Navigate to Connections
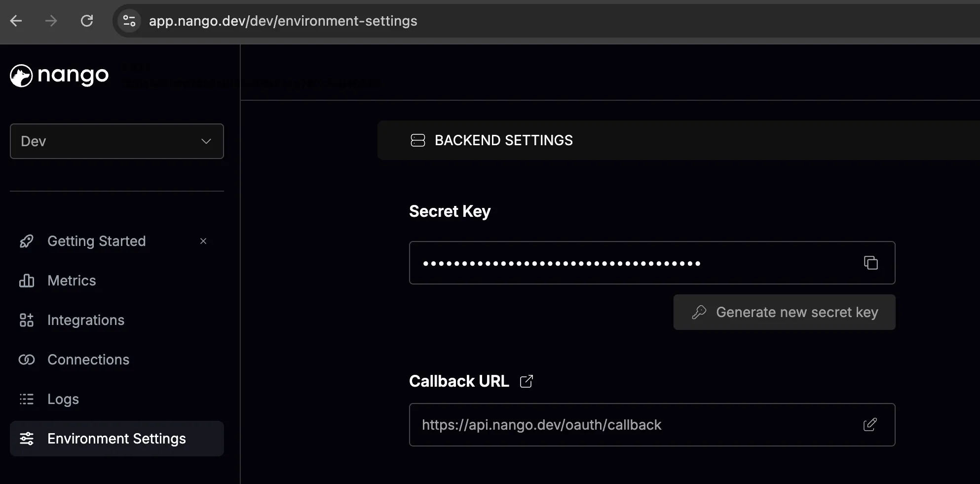The width and height of the screenshot is (980, 484). (x=88, y=360)
